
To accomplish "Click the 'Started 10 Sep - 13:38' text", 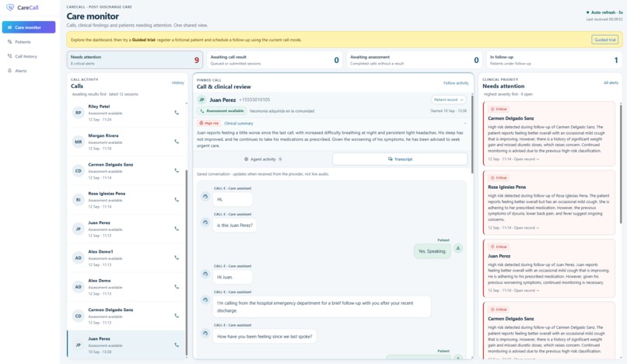I will click(448, 110).
